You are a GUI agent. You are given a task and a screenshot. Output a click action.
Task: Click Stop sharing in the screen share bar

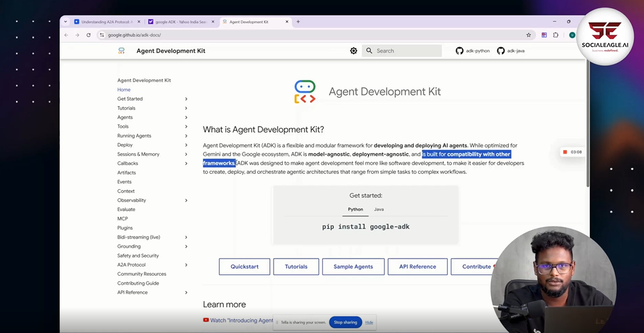point(345,322)
